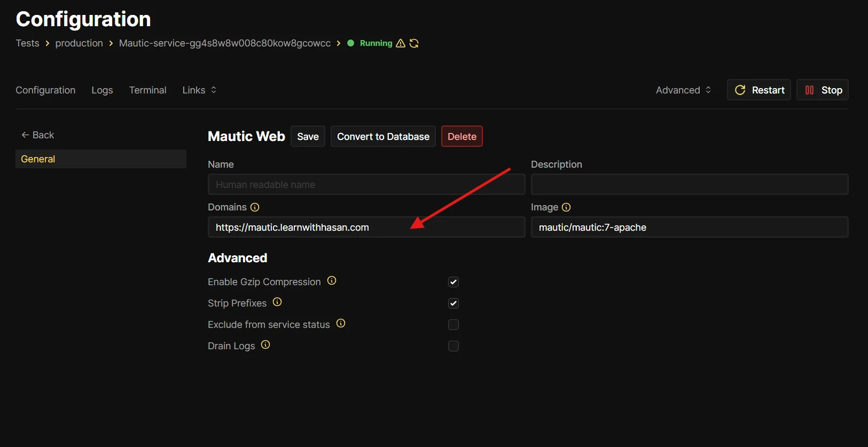Click the Advanced section heading
Image resolution: width=868 pixels, height=447 pixels.
(x=238, y=258)
